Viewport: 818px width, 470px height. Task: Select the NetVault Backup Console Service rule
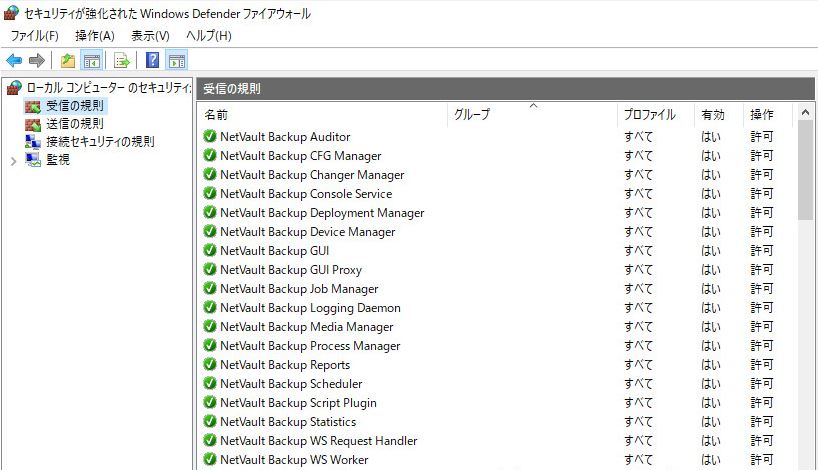coord(306,194)
